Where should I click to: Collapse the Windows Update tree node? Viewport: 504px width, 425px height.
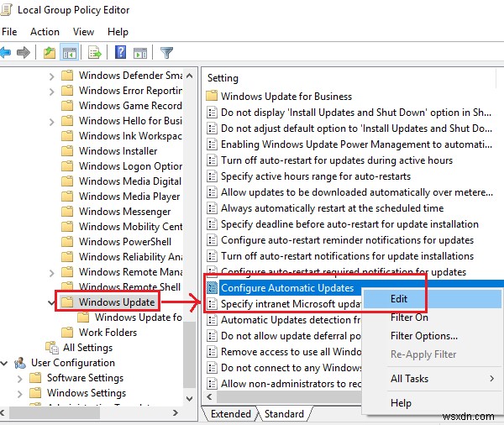(51, 302)
